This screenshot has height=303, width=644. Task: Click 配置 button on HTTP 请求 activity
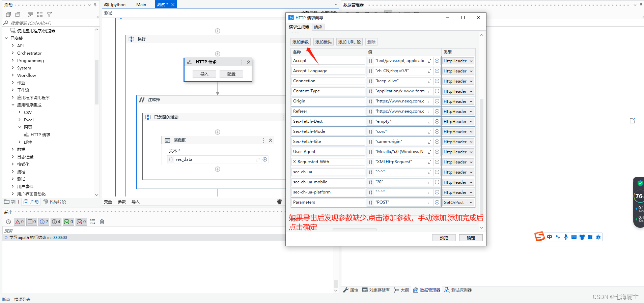click(231, 74)
